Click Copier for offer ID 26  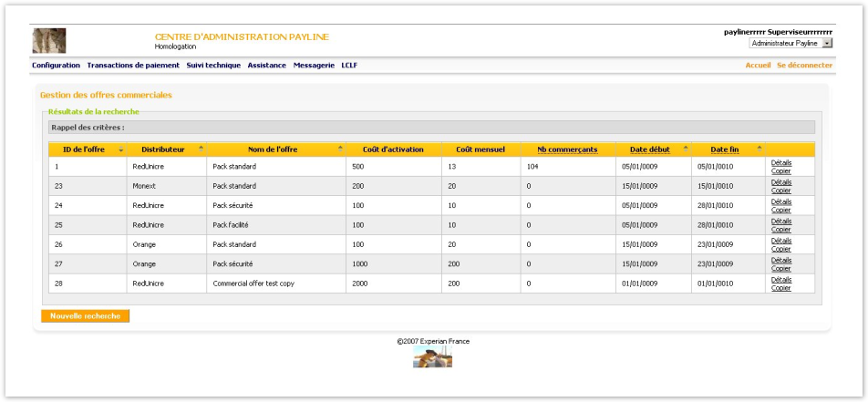coord(781,249)
